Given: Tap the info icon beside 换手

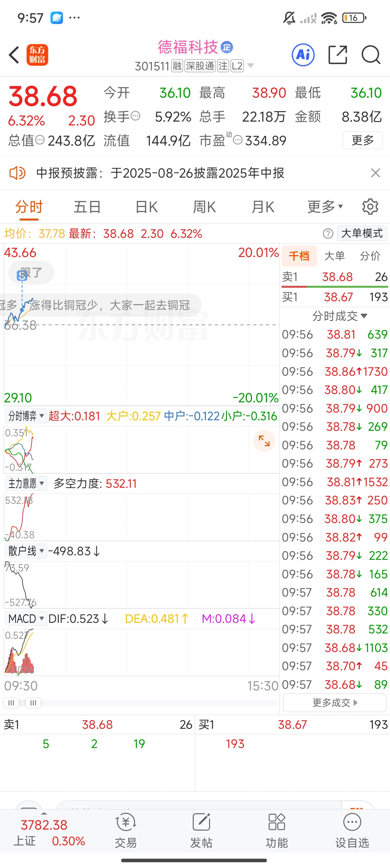Looking at the screenshot, I should coord(135,116).
